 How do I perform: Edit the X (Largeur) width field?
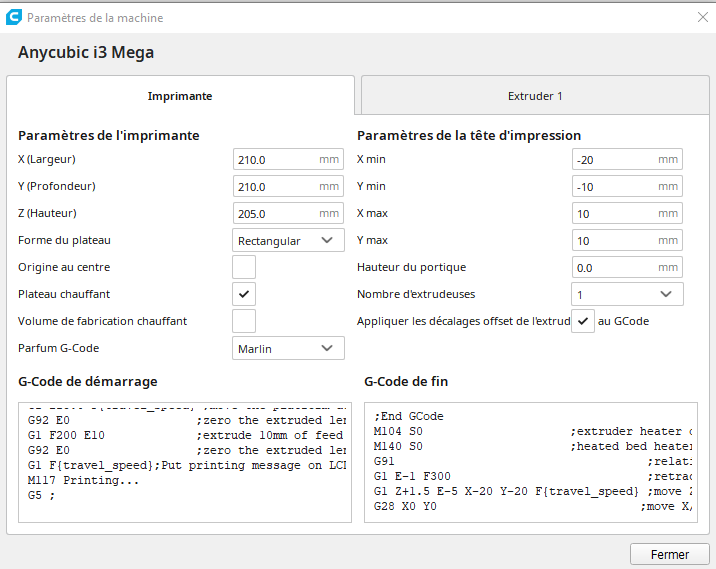pos(288,159)
